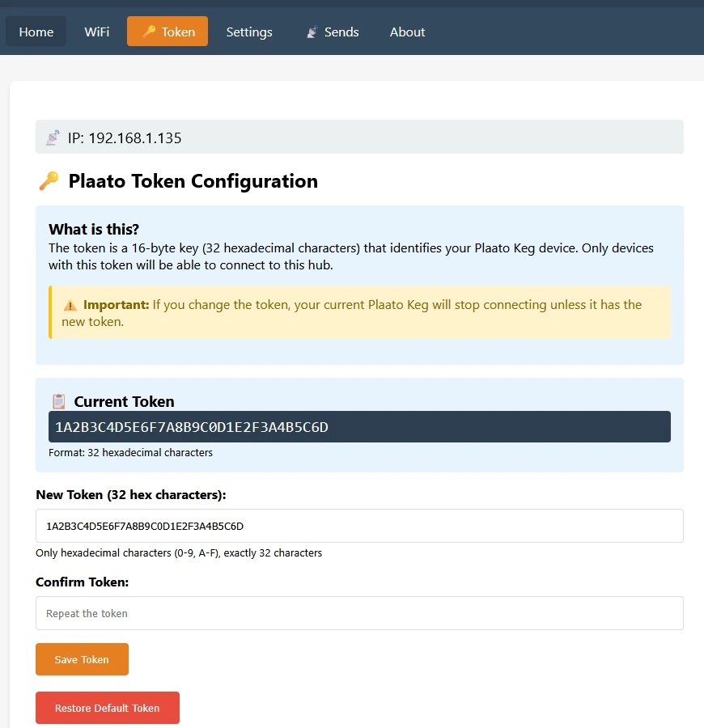
Task: Focus the New Token input field
Action: (359, 526)
